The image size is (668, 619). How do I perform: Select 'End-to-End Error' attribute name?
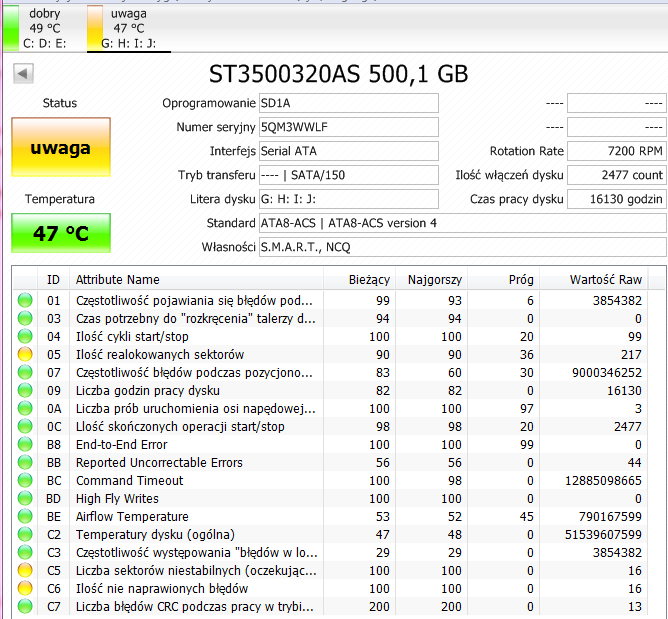point(121,444)
